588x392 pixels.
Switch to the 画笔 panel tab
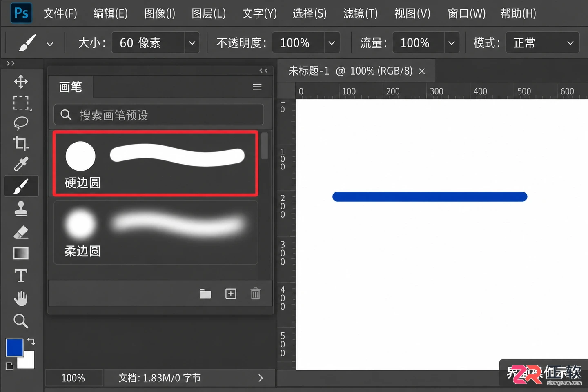pyautogui.click(x=71, y=87)
